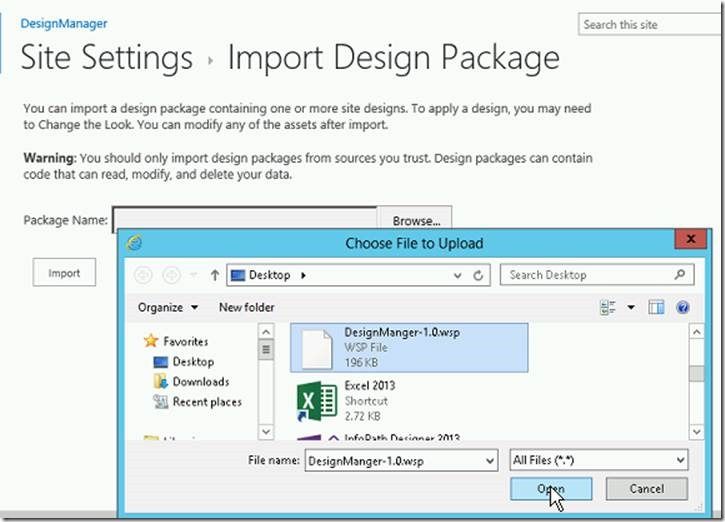Select Downloads in the navigation pane
The image size is (725, 522).
tap(201, 381)
